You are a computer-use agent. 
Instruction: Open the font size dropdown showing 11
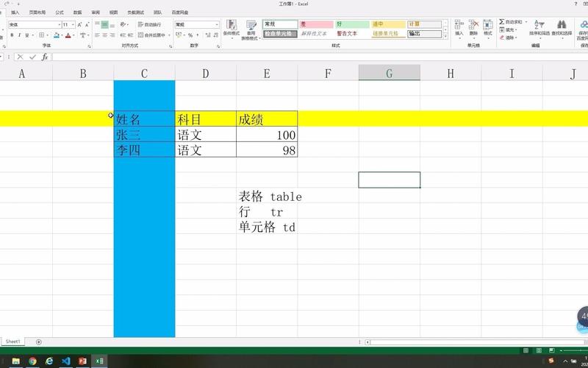pyautogui.click(x=68, y=24)
